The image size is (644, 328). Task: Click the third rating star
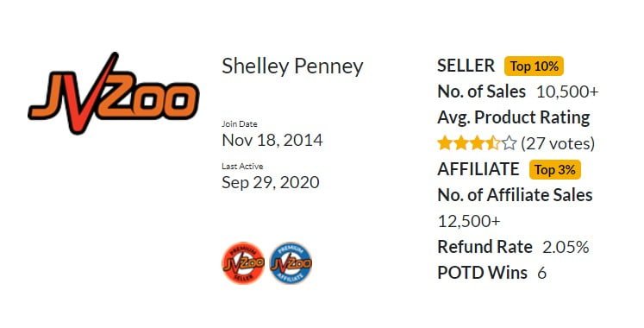click(x=477, y=143)
